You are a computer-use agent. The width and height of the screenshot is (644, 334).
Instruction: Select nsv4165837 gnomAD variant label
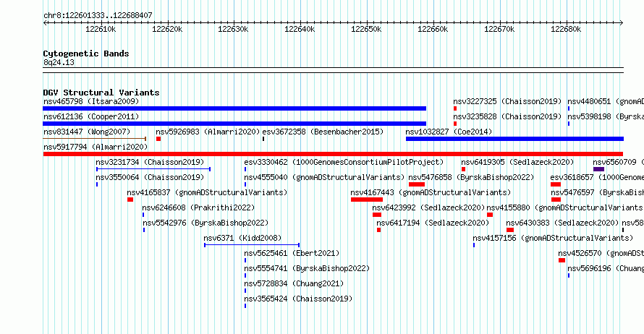tap(207, 192)
